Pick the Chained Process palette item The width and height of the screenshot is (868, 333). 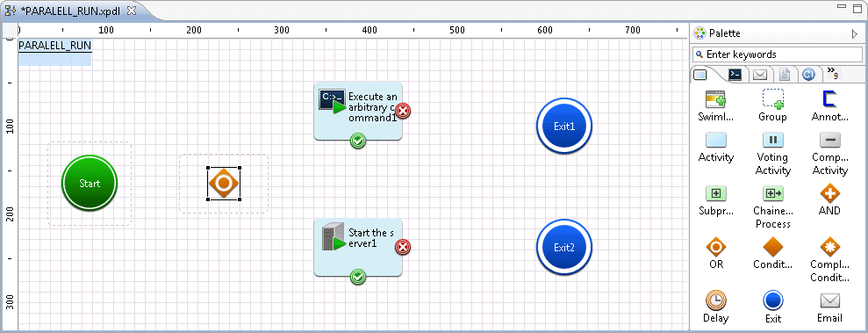point(773,207)
